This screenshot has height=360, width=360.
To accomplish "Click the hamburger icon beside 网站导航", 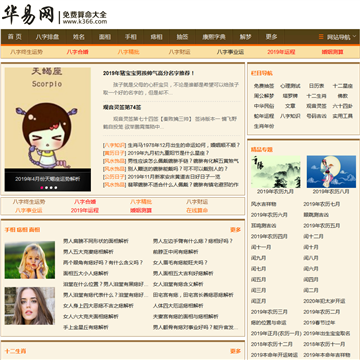I will 321,37.
